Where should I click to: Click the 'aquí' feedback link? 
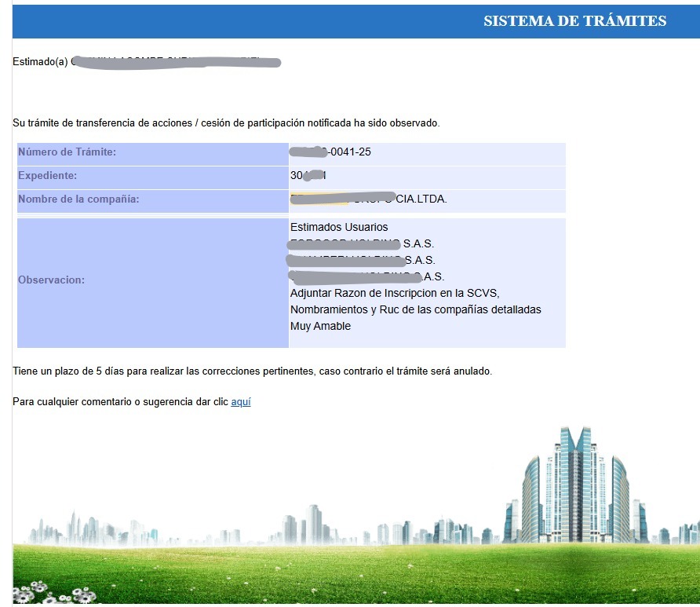[241, 401]
